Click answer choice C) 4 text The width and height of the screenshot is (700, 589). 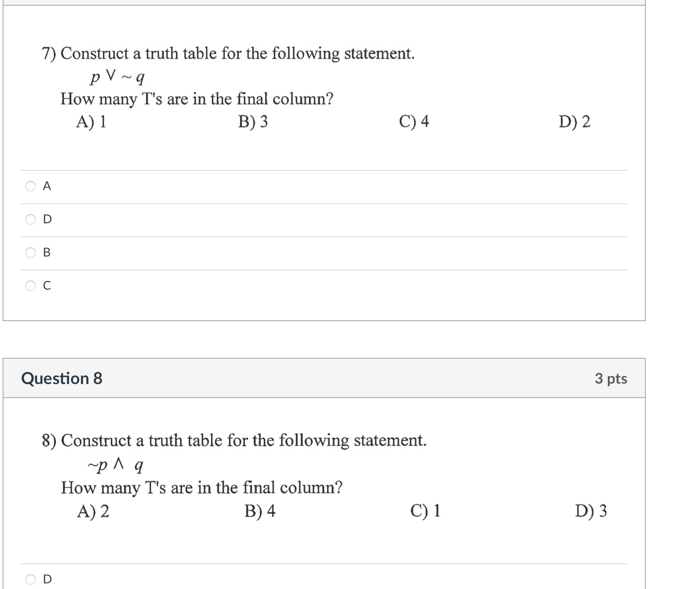pyautogui.click(x=415, y=122)
